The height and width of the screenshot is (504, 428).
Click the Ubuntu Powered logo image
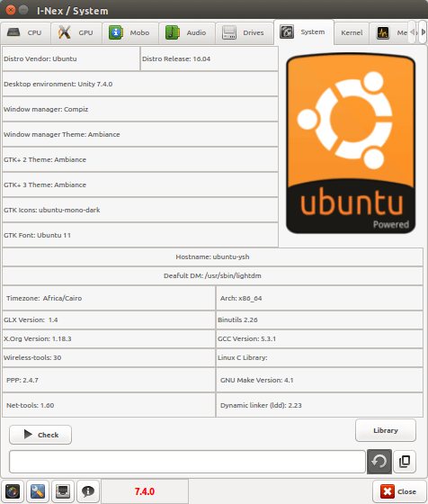click(351, 143)
